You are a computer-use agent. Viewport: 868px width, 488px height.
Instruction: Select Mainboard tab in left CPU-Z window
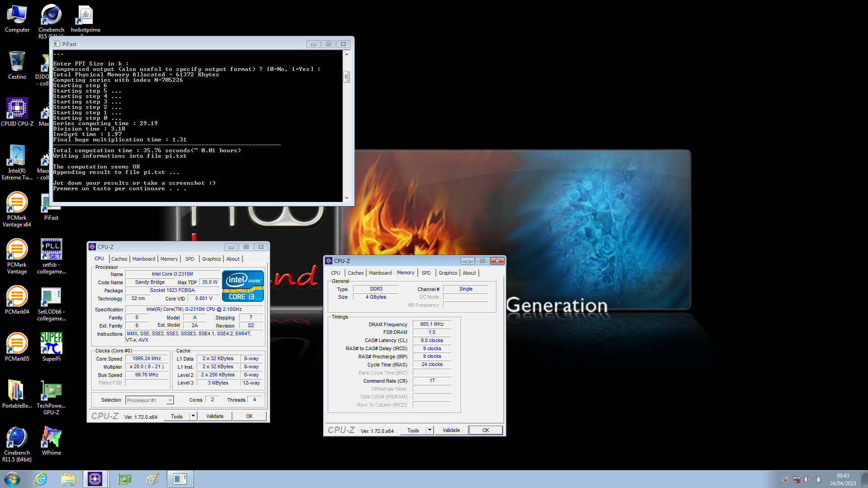tap(144, 259)
